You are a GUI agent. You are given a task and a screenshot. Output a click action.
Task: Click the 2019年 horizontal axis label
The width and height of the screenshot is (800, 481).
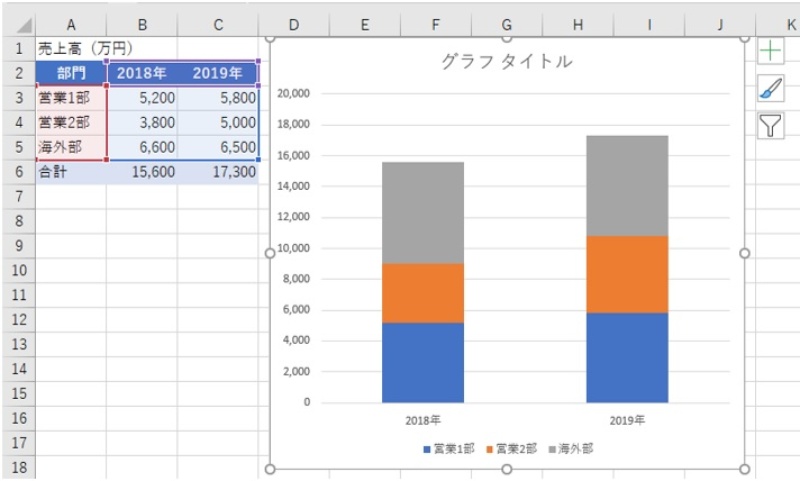[x=626, y=420]
